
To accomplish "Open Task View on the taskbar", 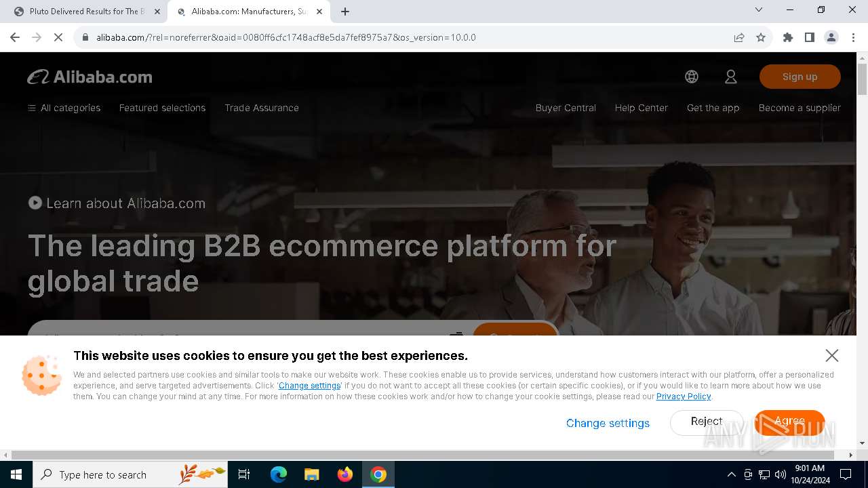I will point(244,474).
